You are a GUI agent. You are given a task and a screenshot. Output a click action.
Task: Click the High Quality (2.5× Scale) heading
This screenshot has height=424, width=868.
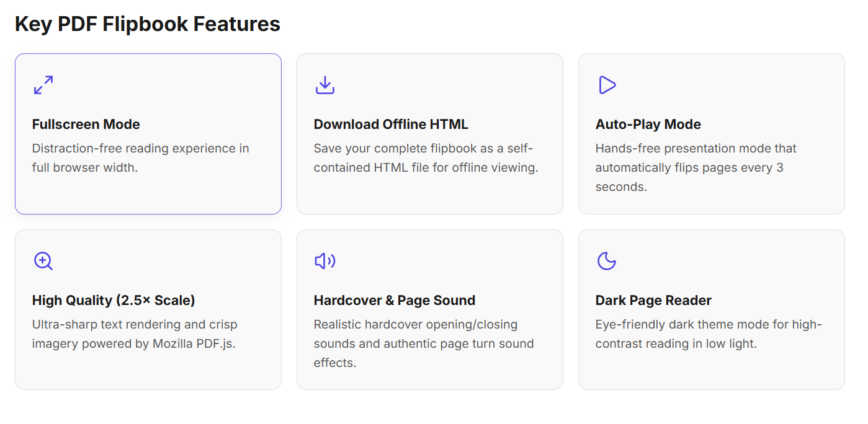point(114,300)
